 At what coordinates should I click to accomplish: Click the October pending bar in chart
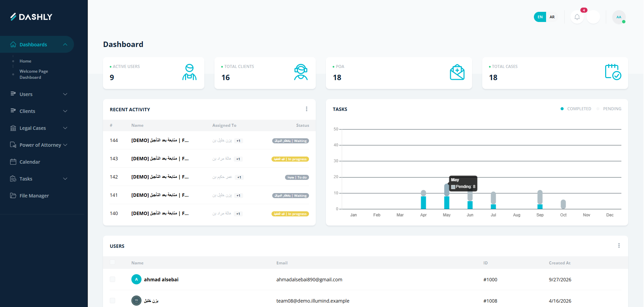click(x=563, y=204)
